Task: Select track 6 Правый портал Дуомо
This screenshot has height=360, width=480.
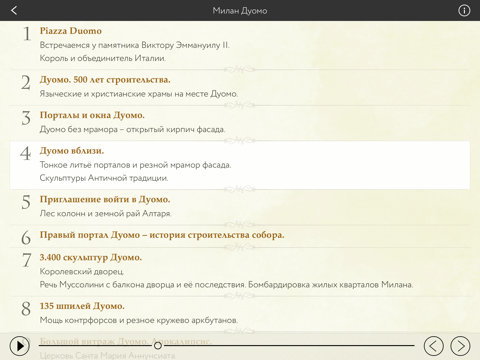Action: 240,236
